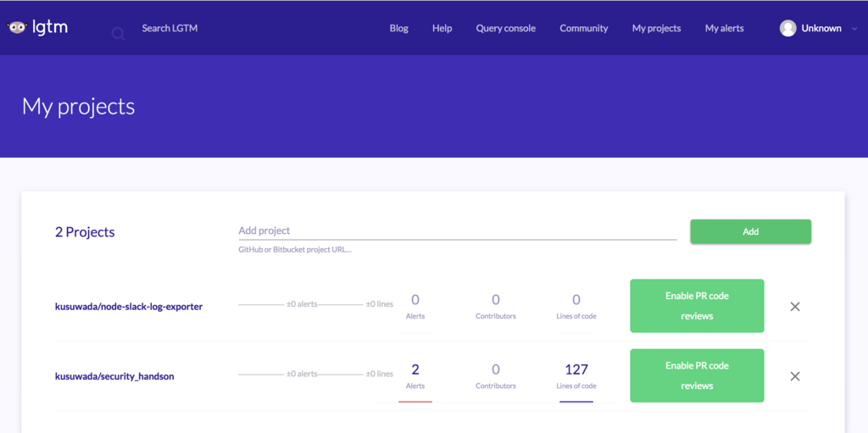868x433 pixels.
Task: Remove security_handson project with X icon
Action: [794, 376]
